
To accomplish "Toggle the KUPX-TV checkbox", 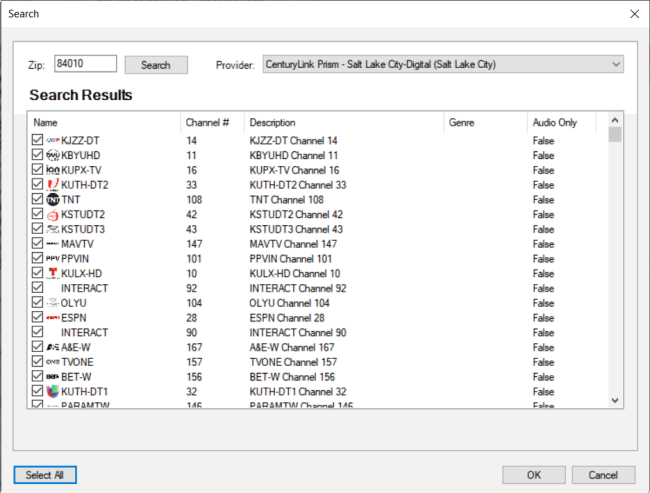I will click(x=37, y=169).
